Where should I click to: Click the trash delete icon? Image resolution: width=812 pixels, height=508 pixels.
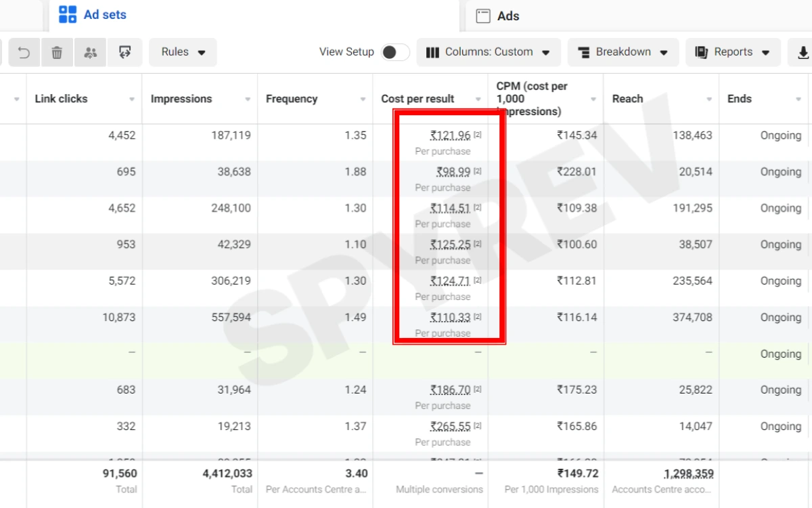[57, 52]
